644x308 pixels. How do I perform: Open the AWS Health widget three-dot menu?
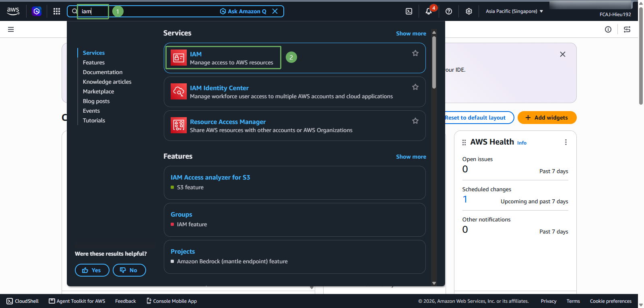(566, 142)
